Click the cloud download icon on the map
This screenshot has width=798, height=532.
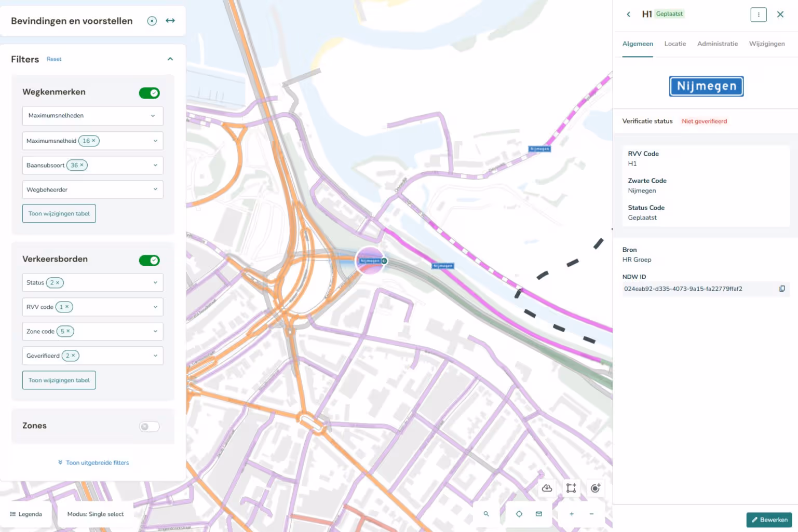point(547,488)
